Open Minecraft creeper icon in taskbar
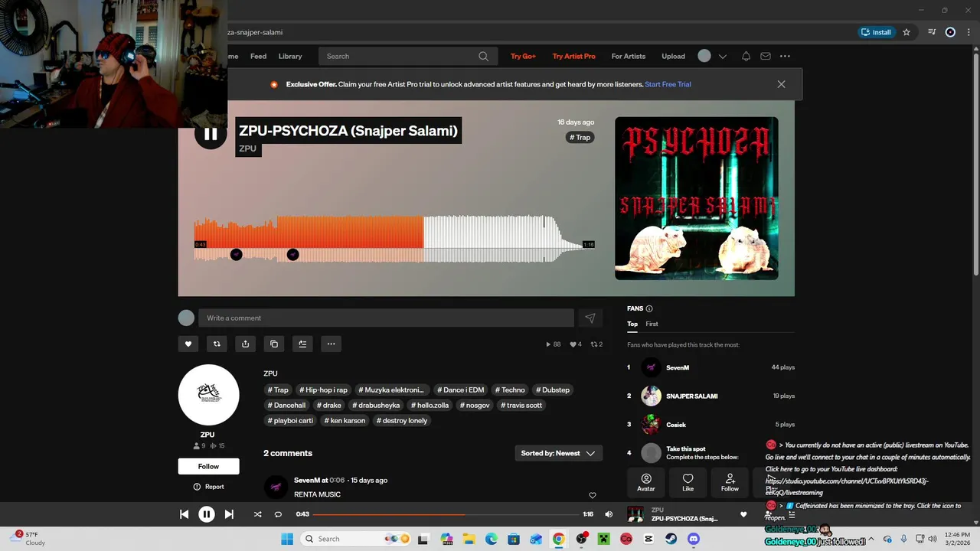 pos(603,539)
